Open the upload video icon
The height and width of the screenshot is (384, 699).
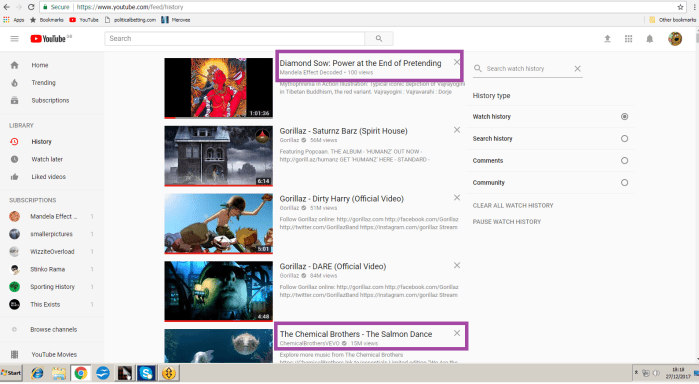tap(607, 39)
